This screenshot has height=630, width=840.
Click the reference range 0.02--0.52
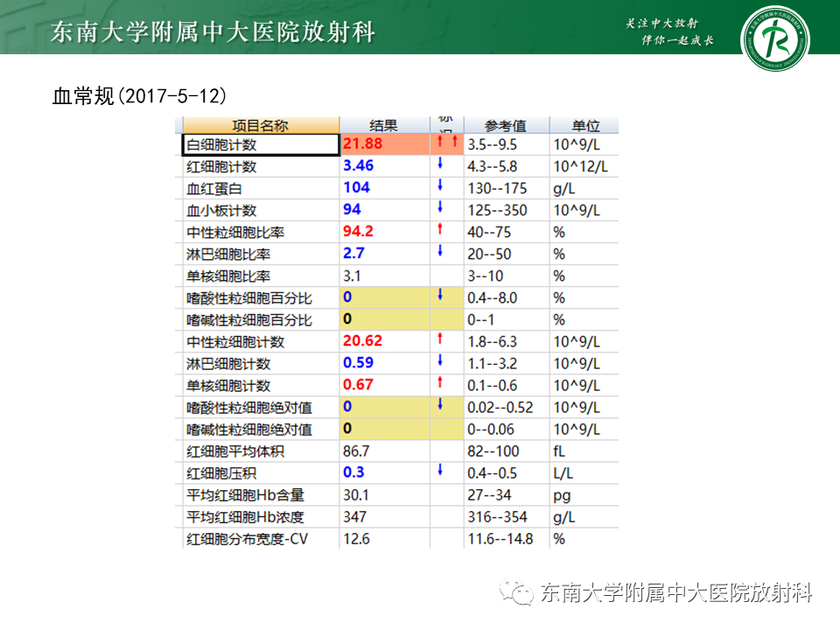(500, 408)
